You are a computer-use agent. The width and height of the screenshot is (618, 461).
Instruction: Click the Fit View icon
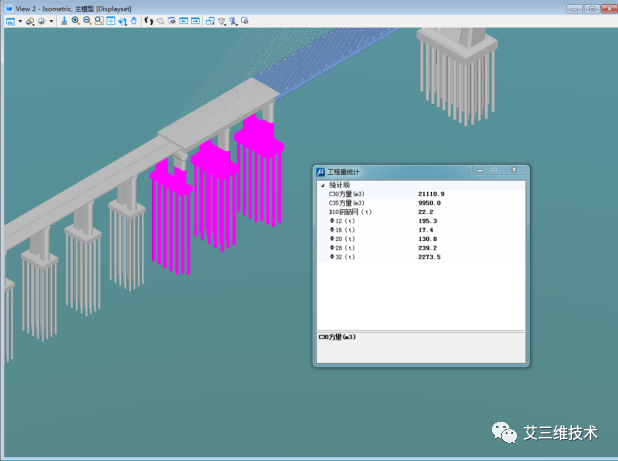(111, 20)
